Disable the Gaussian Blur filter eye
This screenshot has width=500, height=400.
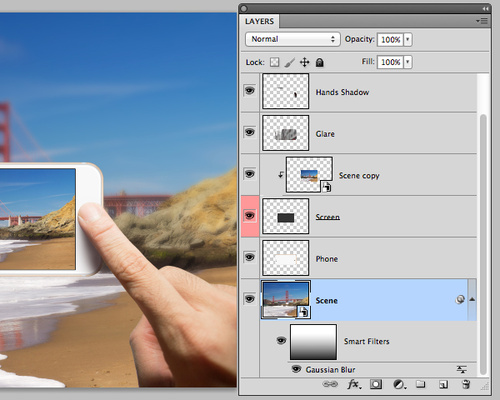pos(296,369)
